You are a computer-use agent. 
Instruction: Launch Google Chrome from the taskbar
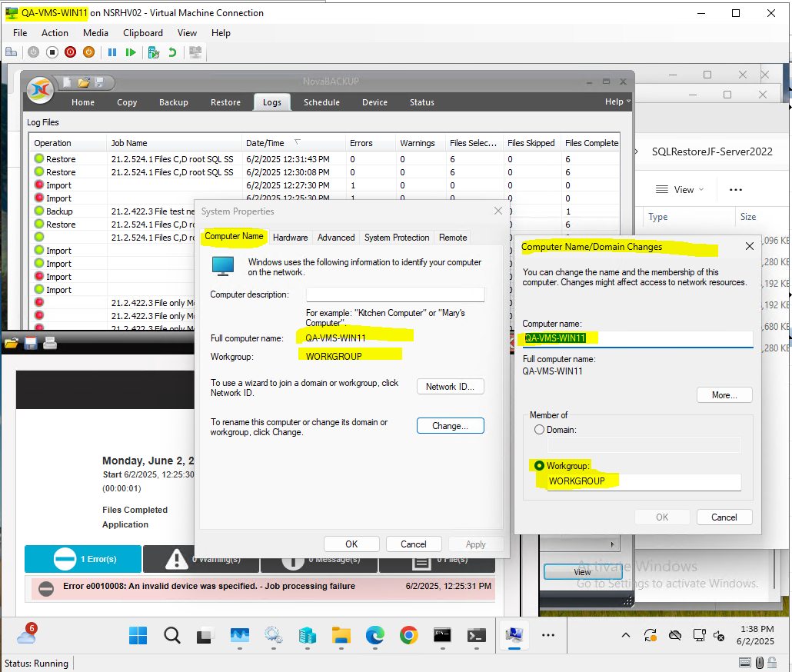(x=408, y=635)
